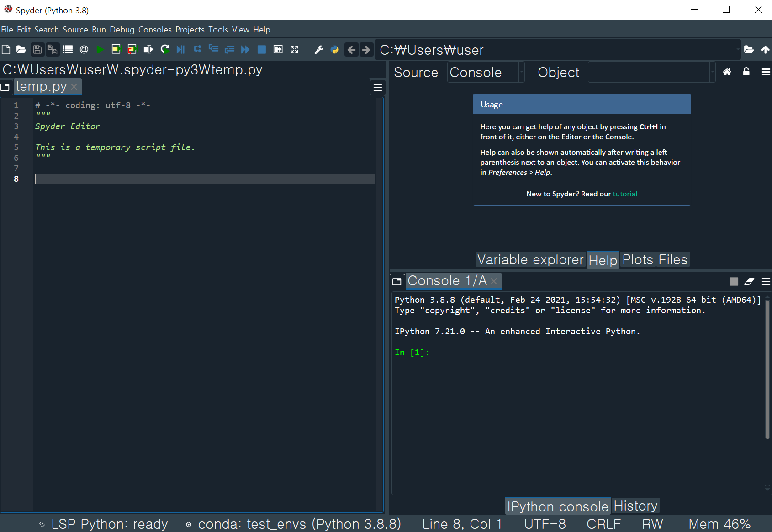The width and height of the screenshot is (772, 532).
Task: Open the editor pane options menu
Action: pos(378,87)
